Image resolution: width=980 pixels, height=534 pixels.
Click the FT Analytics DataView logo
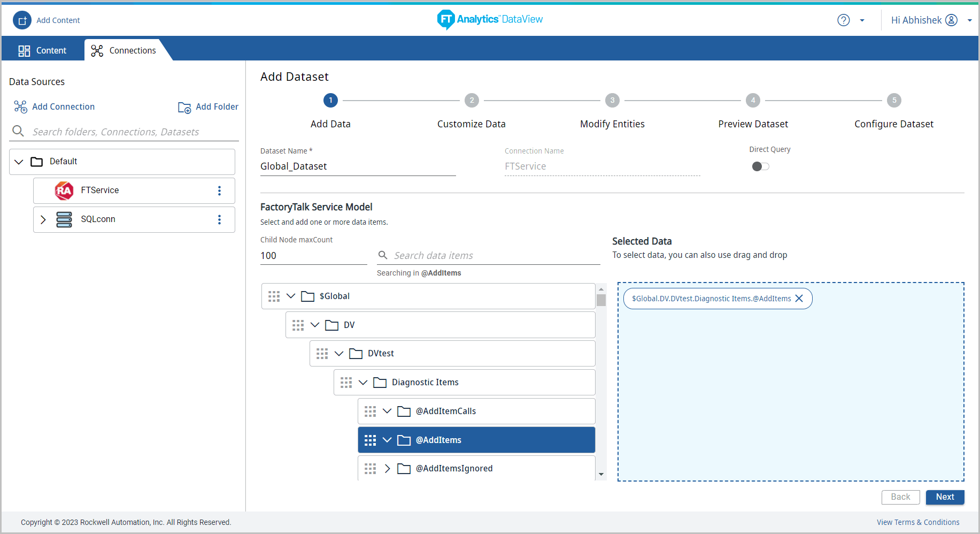coord(490,20)
